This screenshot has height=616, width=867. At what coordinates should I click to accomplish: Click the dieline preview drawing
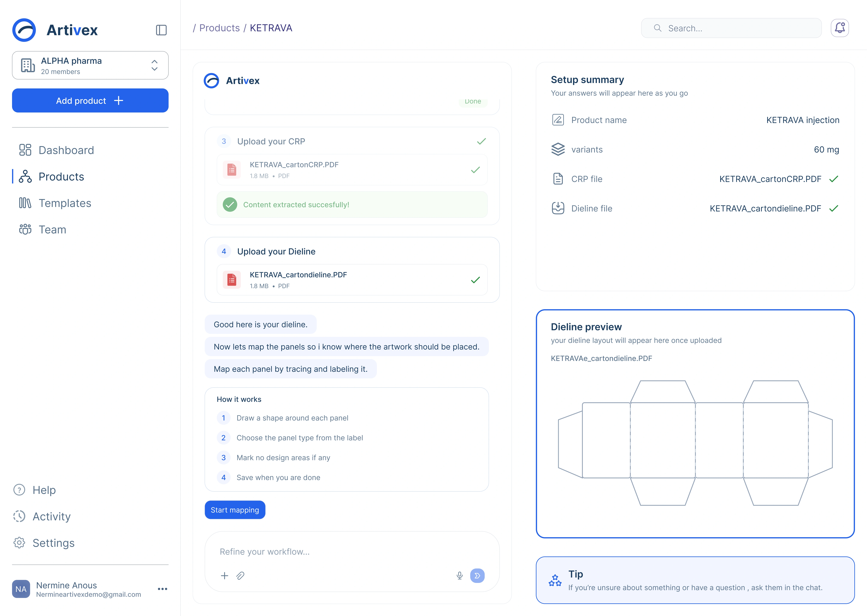[695, 443]
